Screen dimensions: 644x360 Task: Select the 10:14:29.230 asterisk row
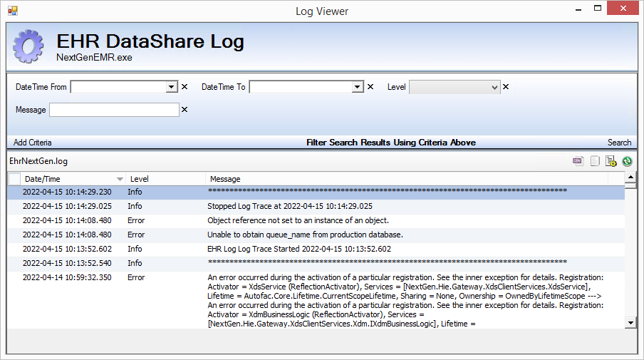click(316, 192)
